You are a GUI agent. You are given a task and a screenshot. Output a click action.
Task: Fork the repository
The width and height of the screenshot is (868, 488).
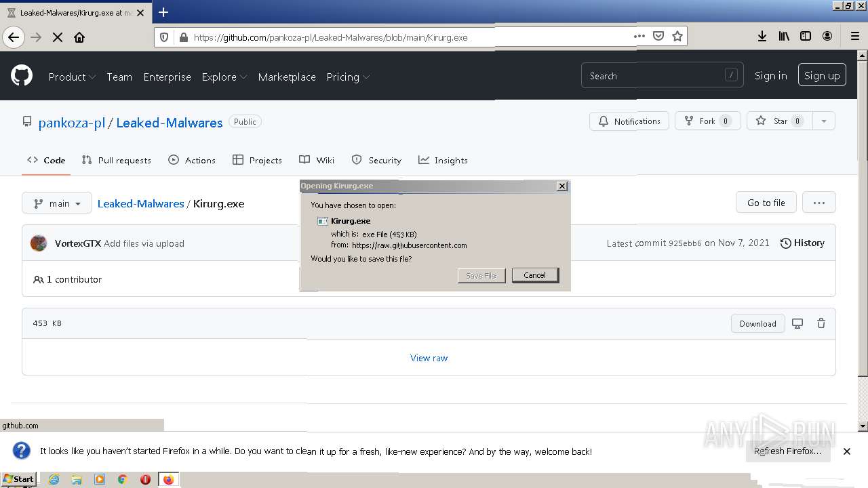[x=708, y=121]
